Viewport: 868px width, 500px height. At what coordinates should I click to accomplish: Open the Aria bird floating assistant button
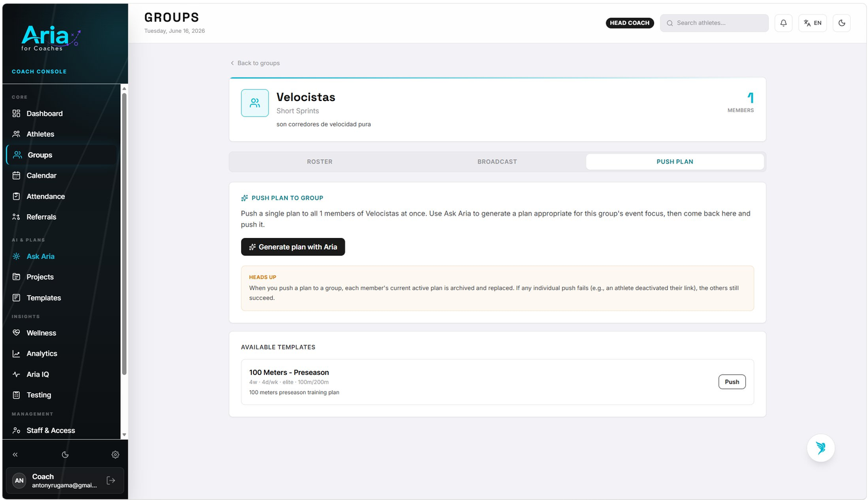(821, 448)
